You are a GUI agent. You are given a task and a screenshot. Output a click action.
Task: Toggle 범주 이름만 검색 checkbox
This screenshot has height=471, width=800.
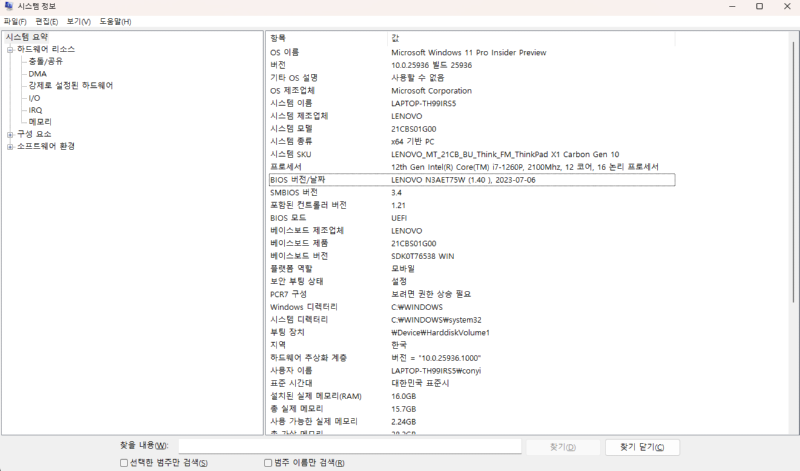[268, 463]
